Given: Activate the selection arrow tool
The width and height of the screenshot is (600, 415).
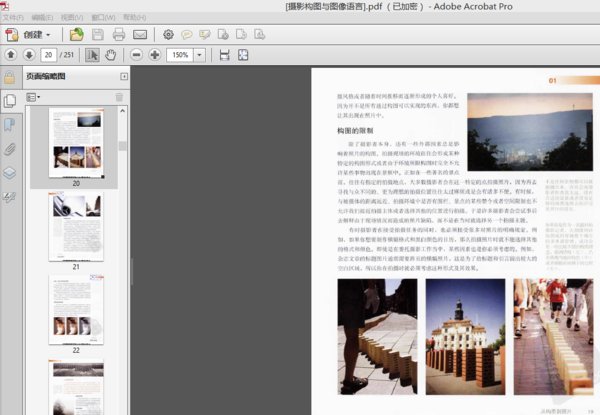Looking at the screenshot, I should click(x=94, y=54).
